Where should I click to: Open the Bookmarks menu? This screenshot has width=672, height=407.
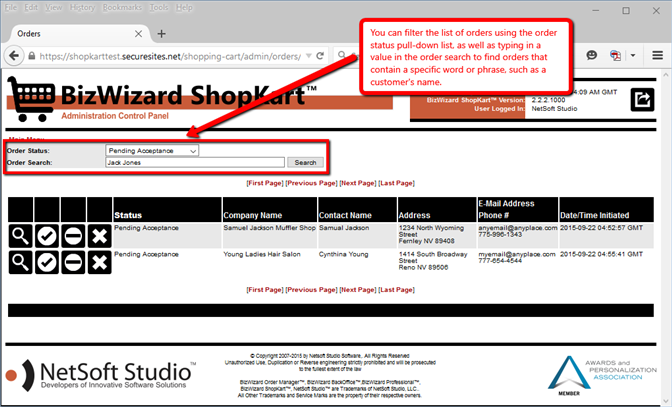122,7
